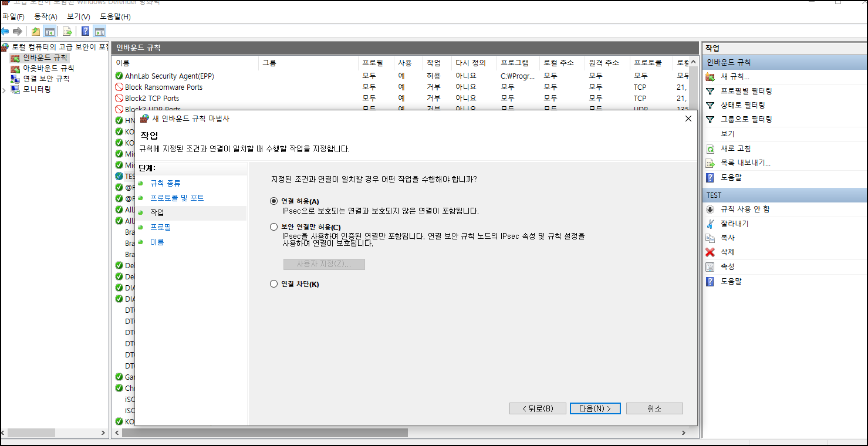The width and height of the screenshot is (868, 446).
Task: Sort by 프로토콜 column header
Action: point(651,63)
